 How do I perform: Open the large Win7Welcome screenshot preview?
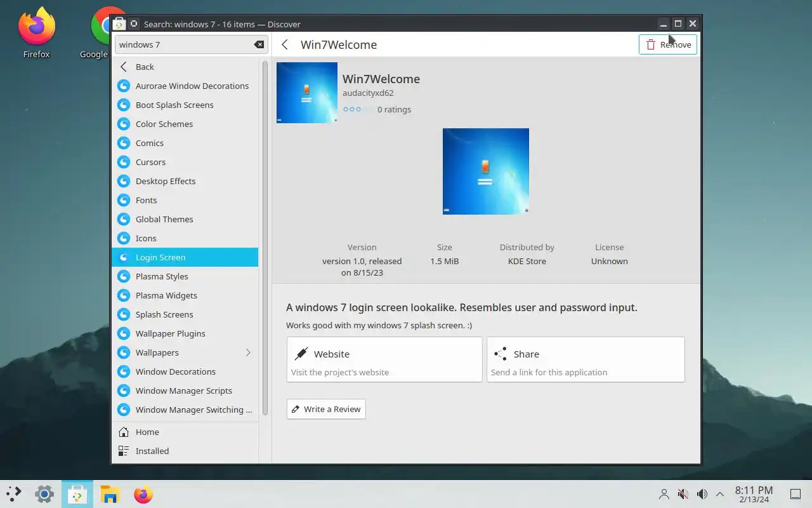tap(486, 171)
